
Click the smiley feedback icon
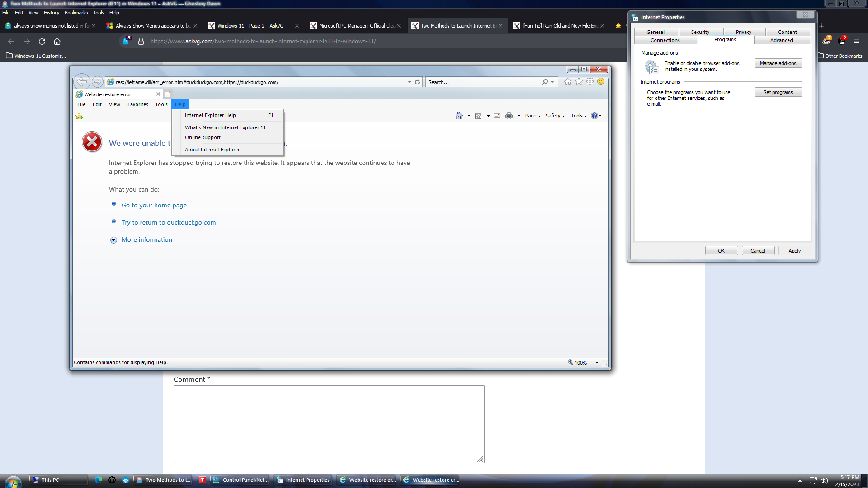tap(601, 82)
